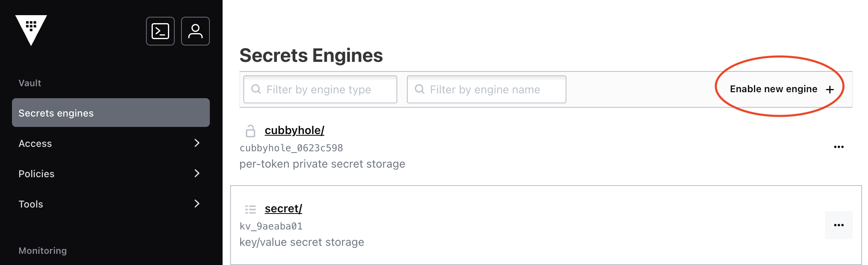Click the search icon in engine type filter

pos(256,89)
